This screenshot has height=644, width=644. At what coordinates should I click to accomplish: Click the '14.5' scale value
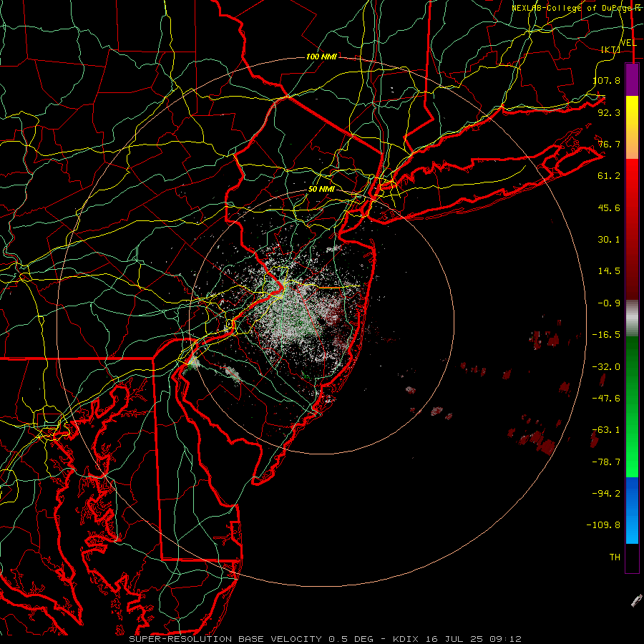(609, 270)
